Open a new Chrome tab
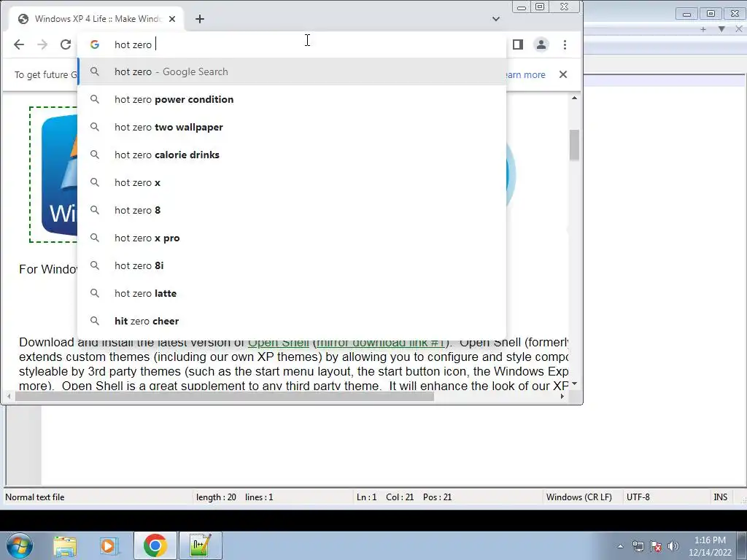 (200, 19)
